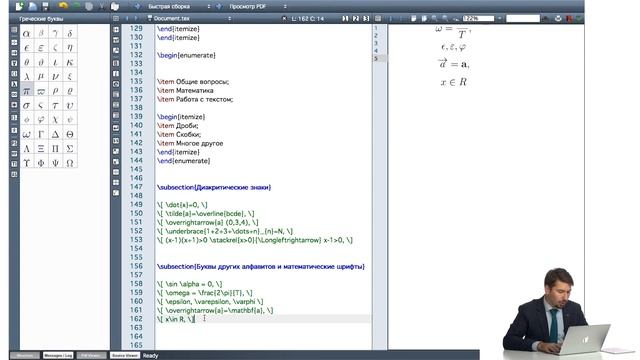
Task: Insert Greek letter eta
Action: pyautogui.click(x=70, y=48)
